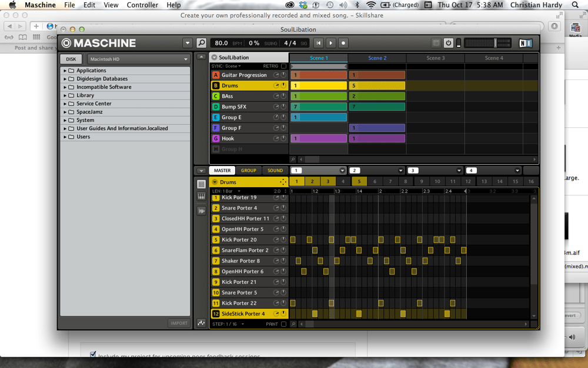Expand the Applications folder
588x368 pixels.
pyautogui.click(x=65, y=71)
